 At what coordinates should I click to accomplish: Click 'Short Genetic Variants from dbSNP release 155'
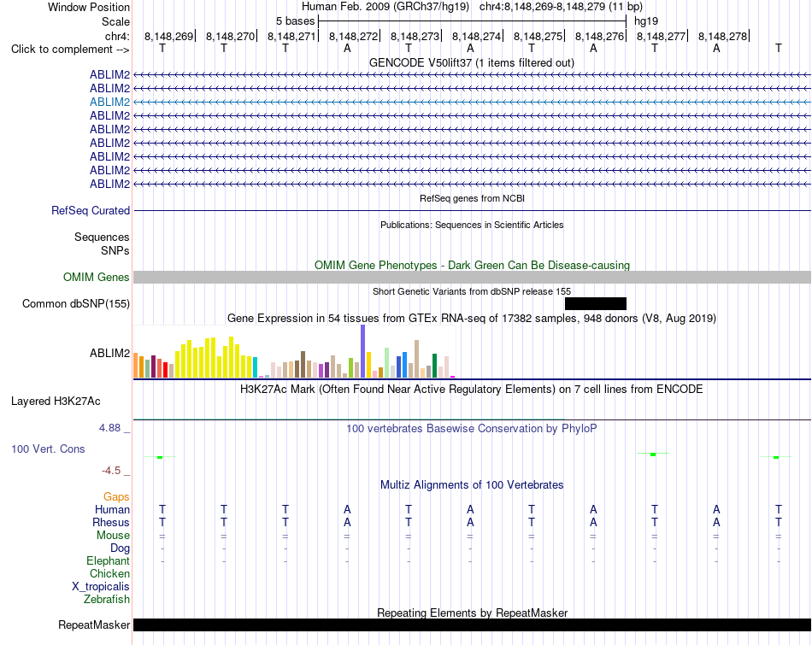tap(472, 291)
